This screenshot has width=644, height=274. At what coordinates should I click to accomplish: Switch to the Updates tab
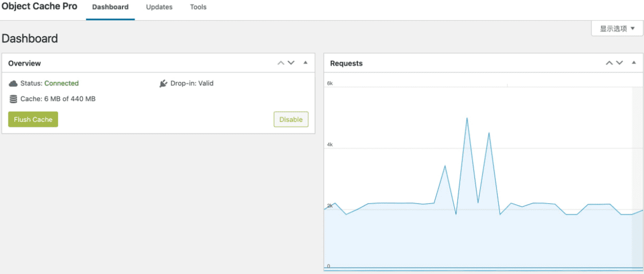coord(159,7)
